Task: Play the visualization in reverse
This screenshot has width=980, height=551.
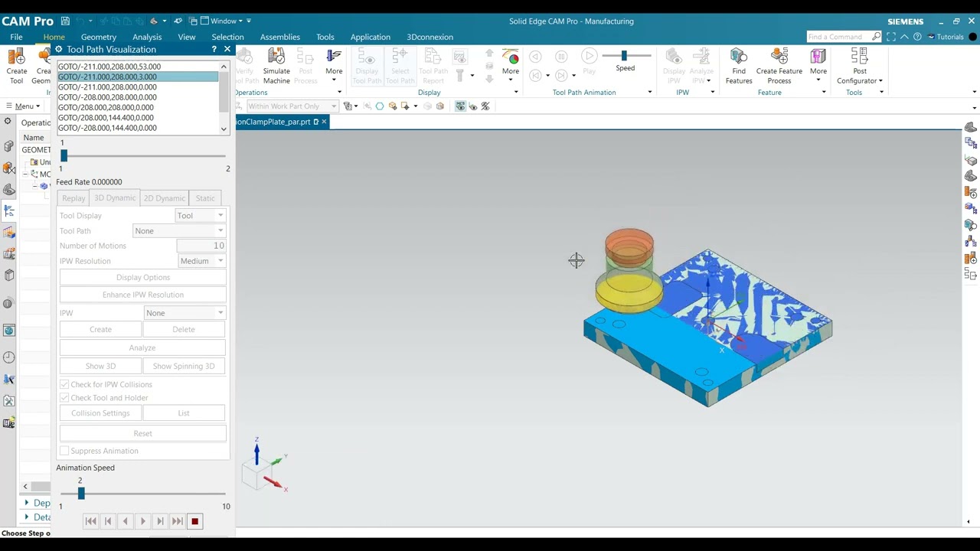Action: (x=125, y=521)
